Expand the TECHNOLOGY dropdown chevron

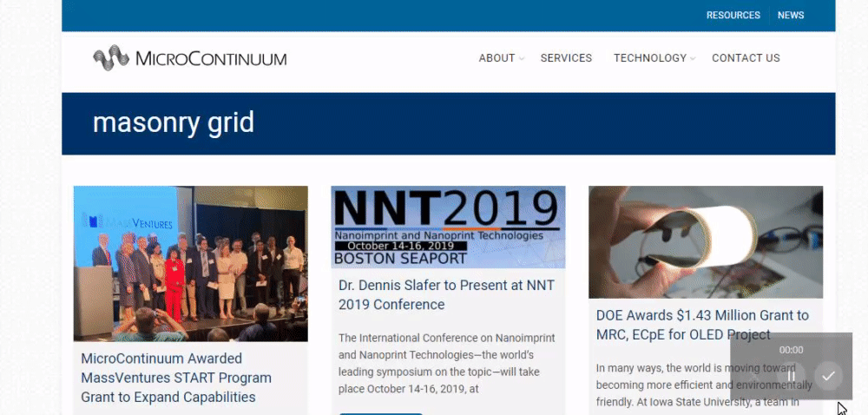point(693,59)
